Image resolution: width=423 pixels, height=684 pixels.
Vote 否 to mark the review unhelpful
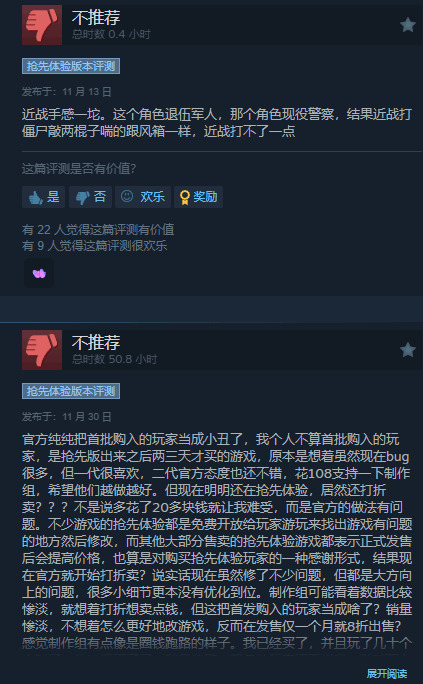[x=90, y=197]
